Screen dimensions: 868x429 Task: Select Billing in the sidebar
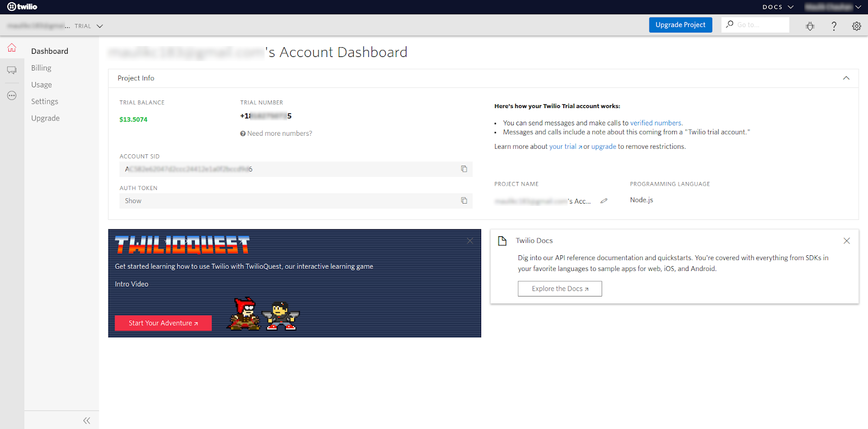(41, 68)
